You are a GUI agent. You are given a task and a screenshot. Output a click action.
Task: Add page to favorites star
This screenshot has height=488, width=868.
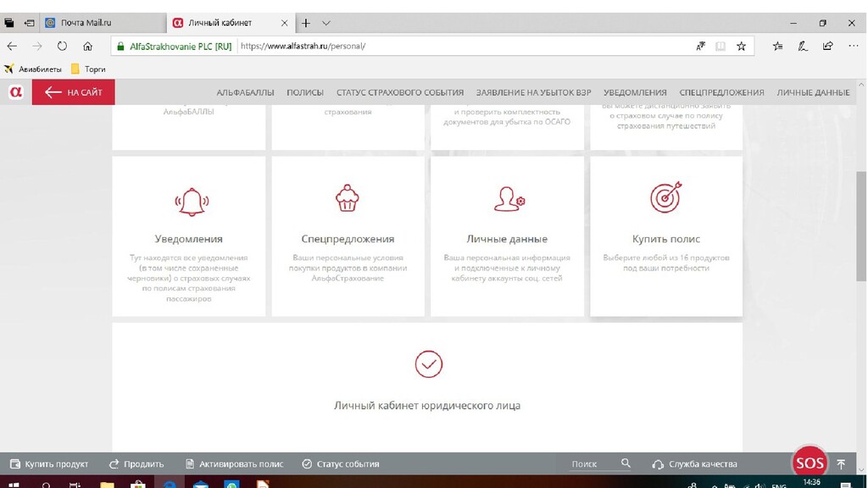point(741,47)
